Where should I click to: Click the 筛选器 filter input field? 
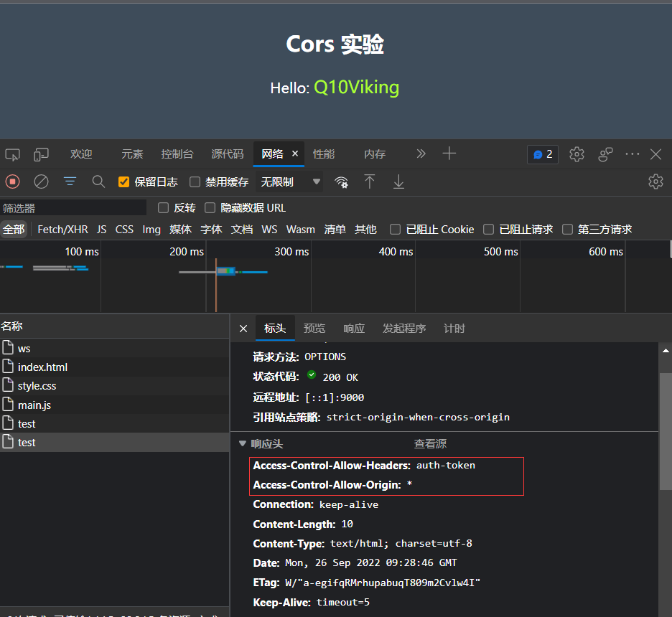pyautogui.click(x=72, y=208)
